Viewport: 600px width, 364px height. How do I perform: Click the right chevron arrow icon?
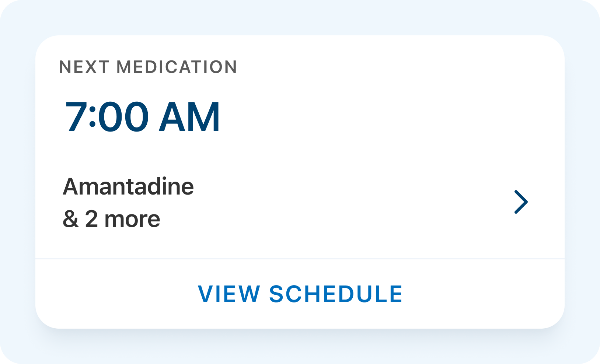click(521, 202)
